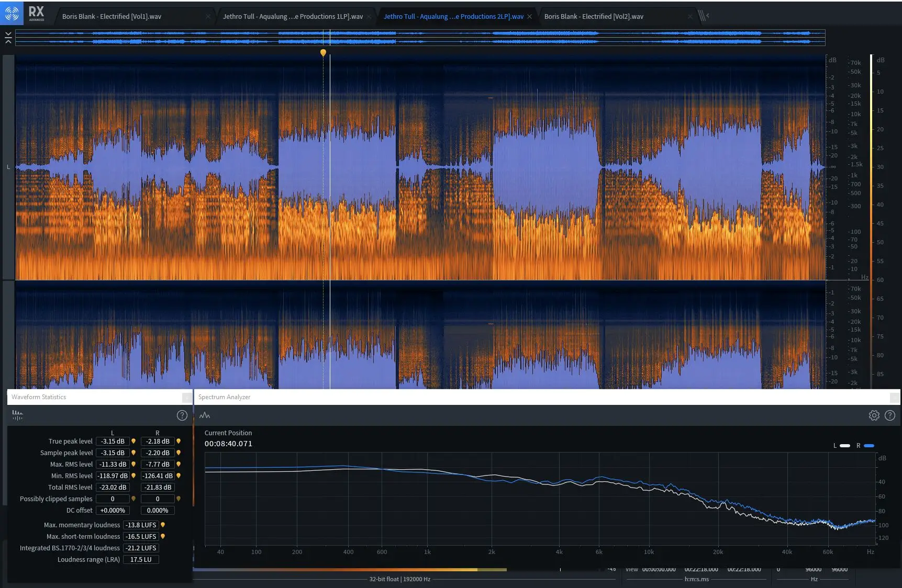
Task: Open the Hz frequency units menu
Action: (x=814, y=579)
